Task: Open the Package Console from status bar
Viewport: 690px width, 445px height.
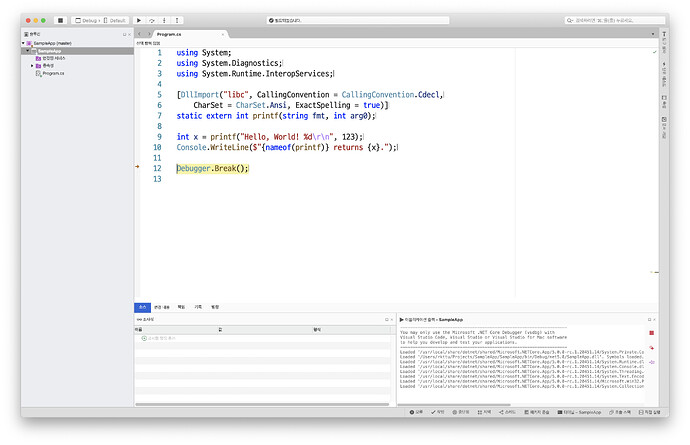Action: point(536,412)
